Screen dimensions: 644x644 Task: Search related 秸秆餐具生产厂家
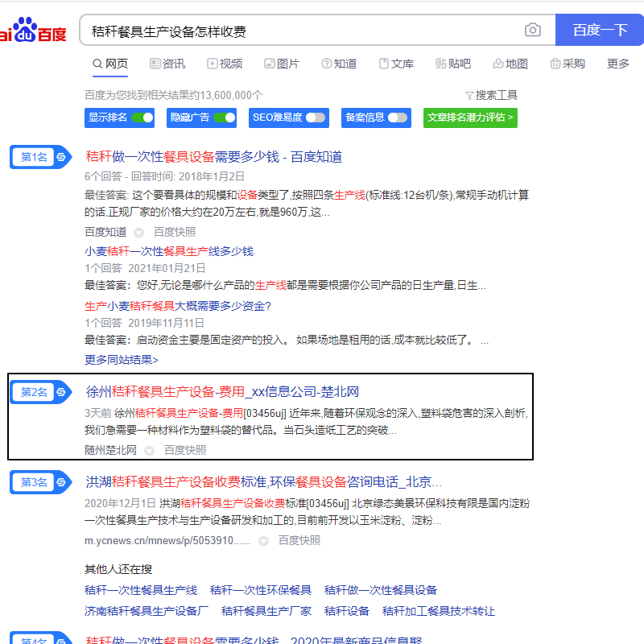click(266, 612)
